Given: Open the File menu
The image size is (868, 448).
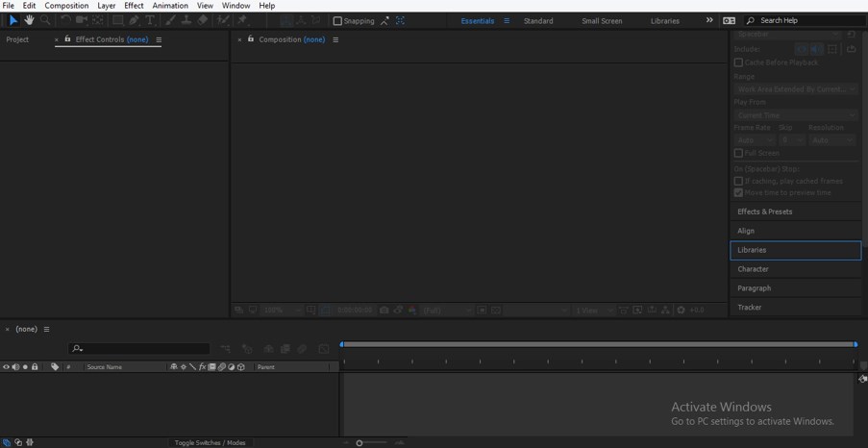Looking at the screenshot, I should coord(9,6).
